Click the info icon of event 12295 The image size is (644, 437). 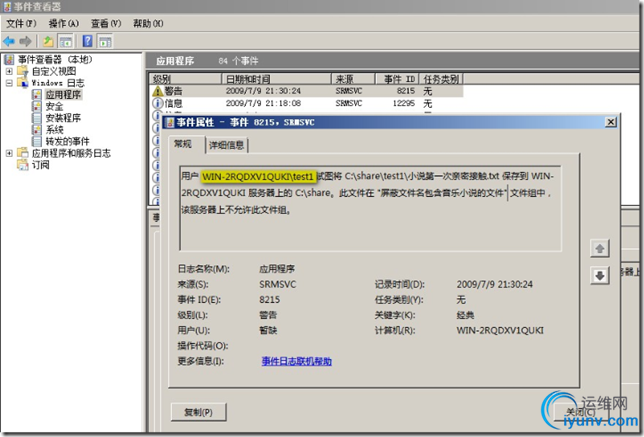point(158,103)
